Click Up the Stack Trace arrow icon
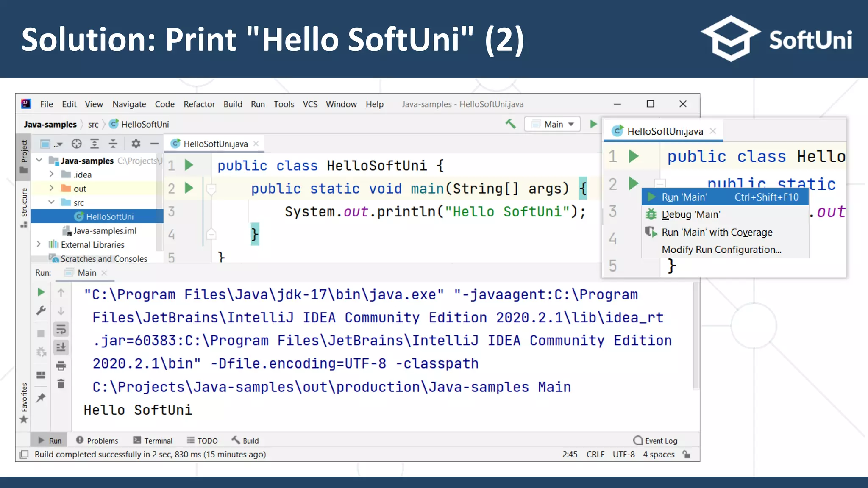Screen dimensions: 868x488 pyautogui.click(x=61, y=292)
